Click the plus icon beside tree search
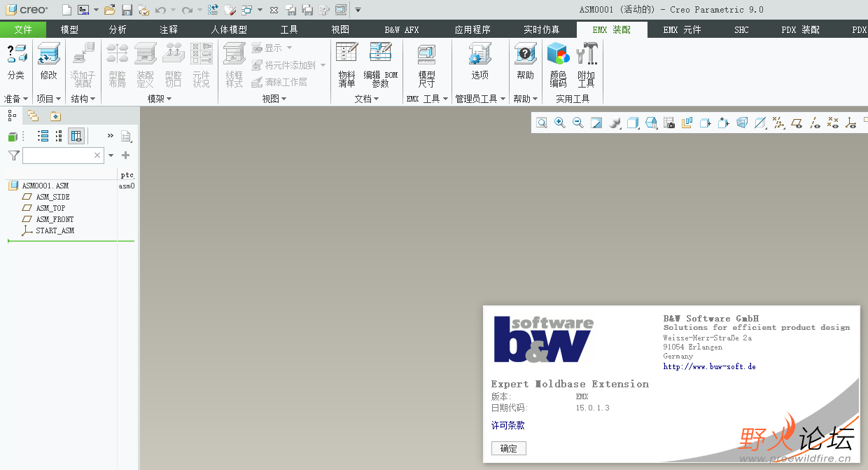This screenshot has width=868, height=470. click(126, 155)
